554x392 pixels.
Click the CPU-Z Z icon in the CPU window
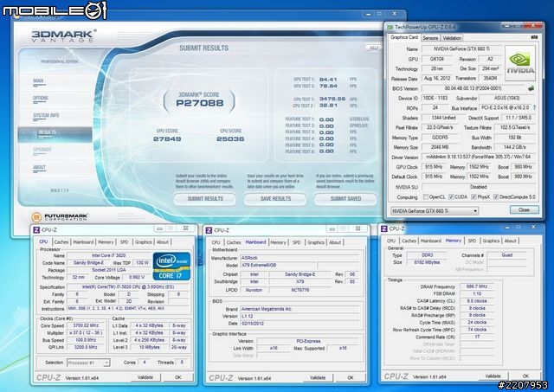click(36, 230)
